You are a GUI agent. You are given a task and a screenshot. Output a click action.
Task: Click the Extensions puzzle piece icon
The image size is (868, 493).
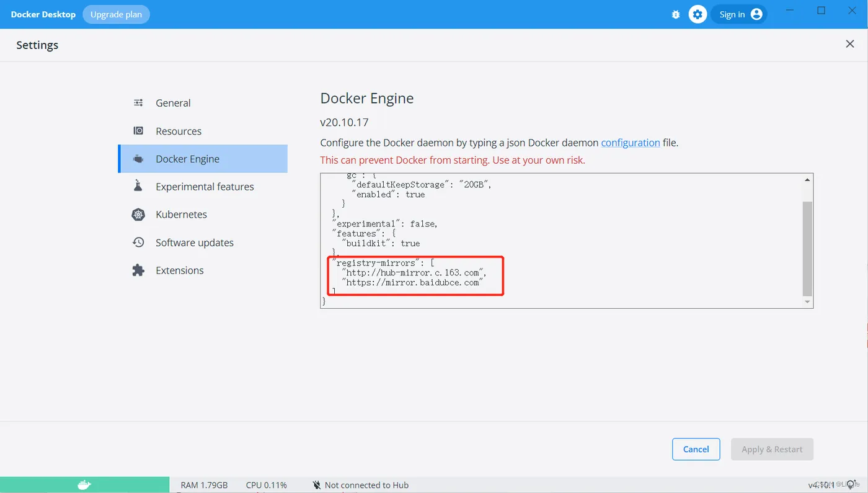138,270
